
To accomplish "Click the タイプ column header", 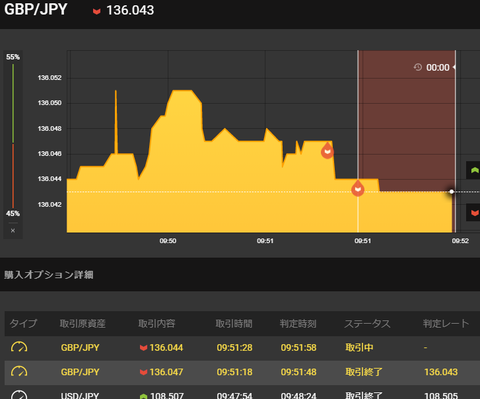I will pos(23,323).
